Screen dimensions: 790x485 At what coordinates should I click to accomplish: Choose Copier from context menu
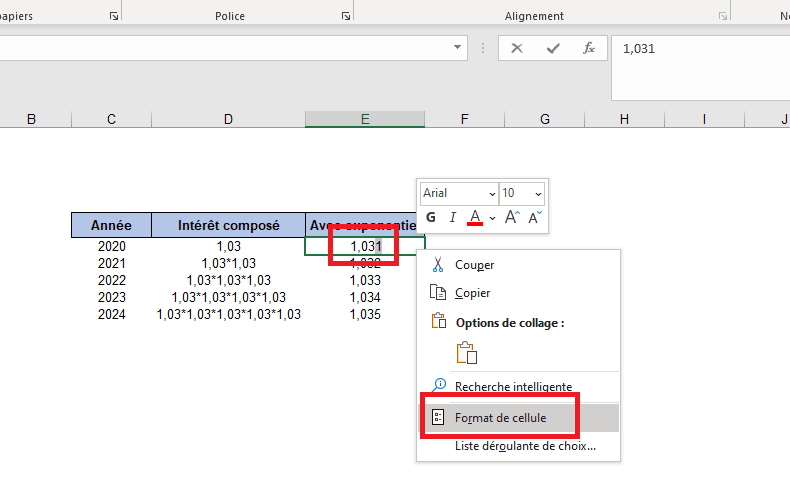click(518, 293)
